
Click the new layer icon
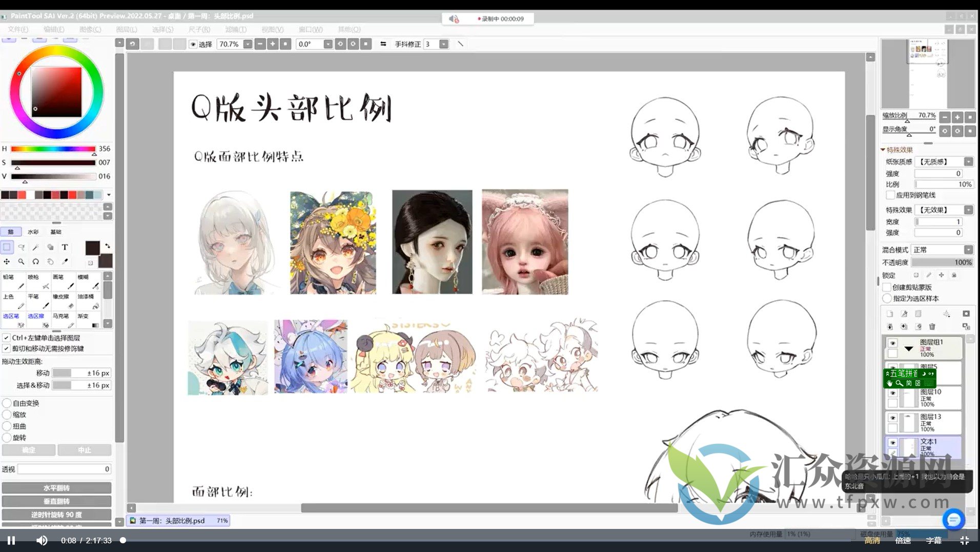coord(890,314)
